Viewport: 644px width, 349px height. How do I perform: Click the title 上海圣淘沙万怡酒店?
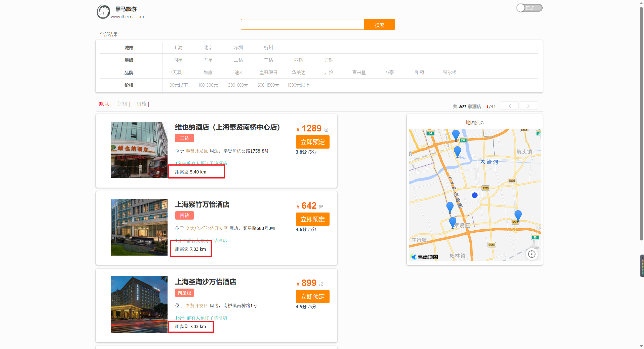click(206, 282)
